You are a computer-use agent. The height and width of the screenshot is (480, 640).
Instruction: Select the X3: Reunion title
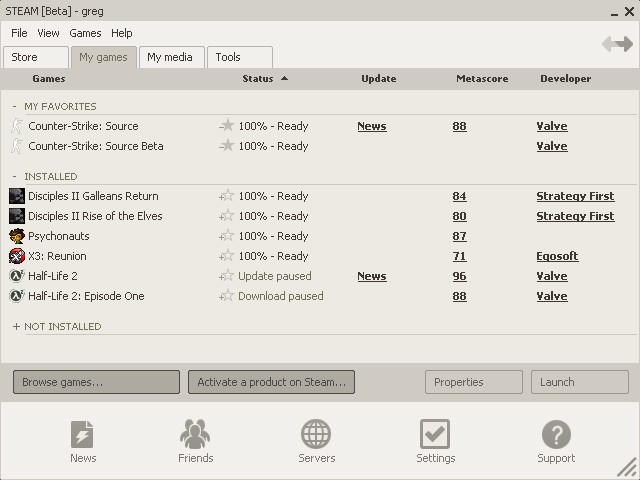coord(57,256)
